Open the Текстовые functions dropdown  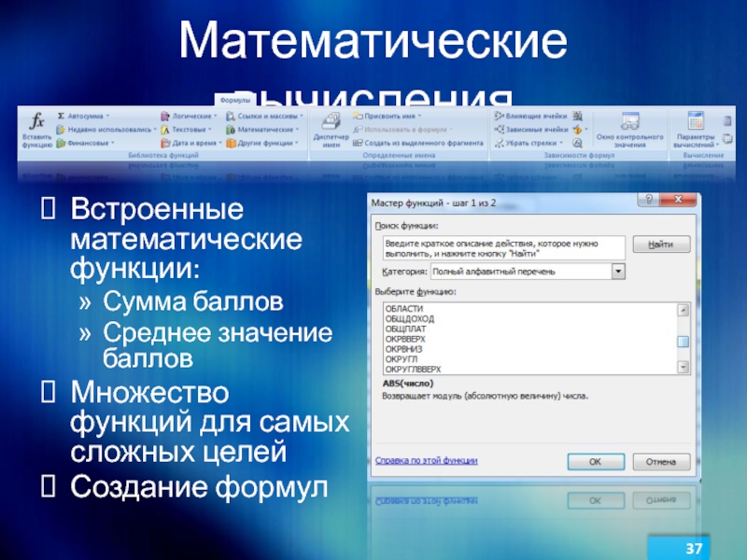tap(186, 130)
